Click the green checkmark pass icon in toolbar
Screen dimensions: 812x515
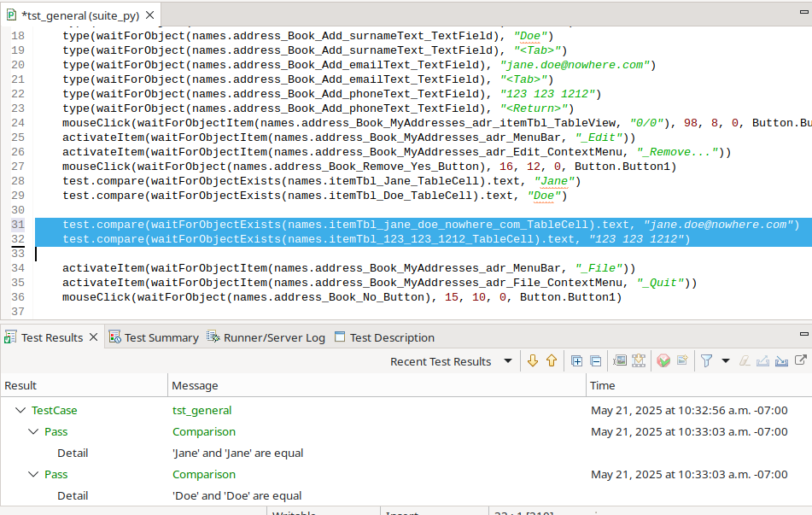663,361
